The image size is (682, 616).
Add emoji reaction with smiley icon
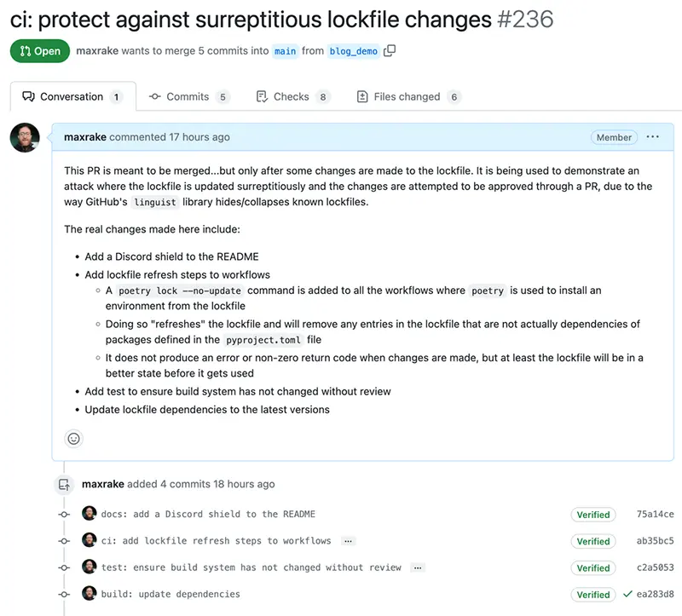(73, 439)
